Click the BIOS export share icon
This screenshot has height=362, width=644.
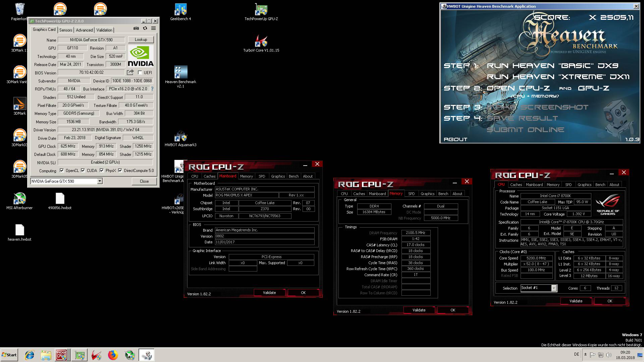pos(130,72)
